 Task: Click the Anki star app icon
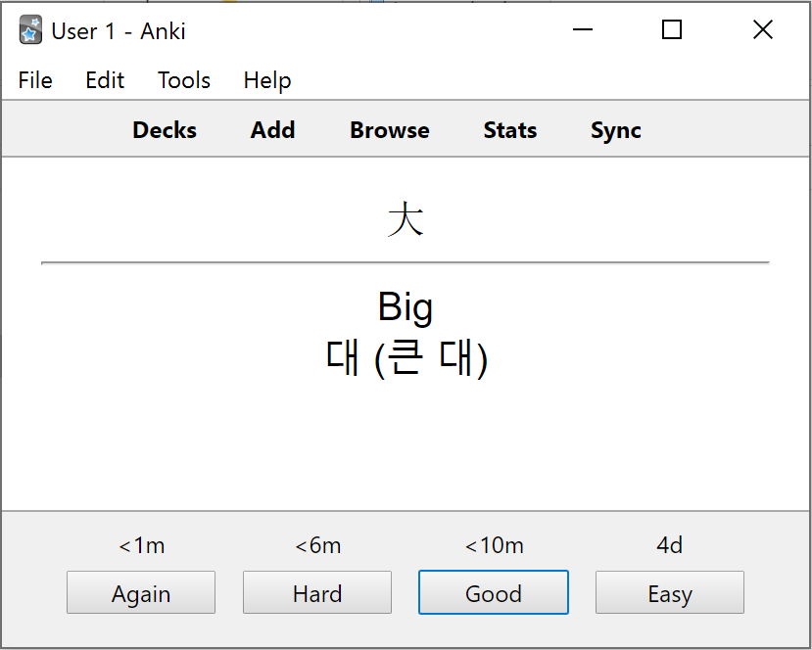coord(30,30)
